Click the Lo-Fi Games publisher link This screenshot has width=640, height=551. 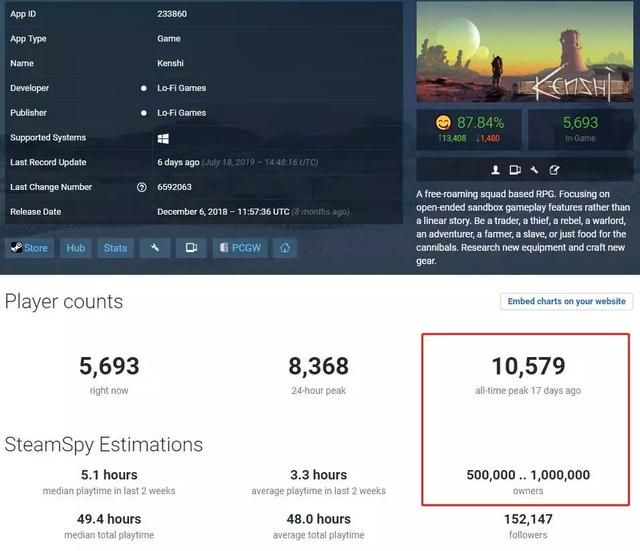tap(182, 113)
